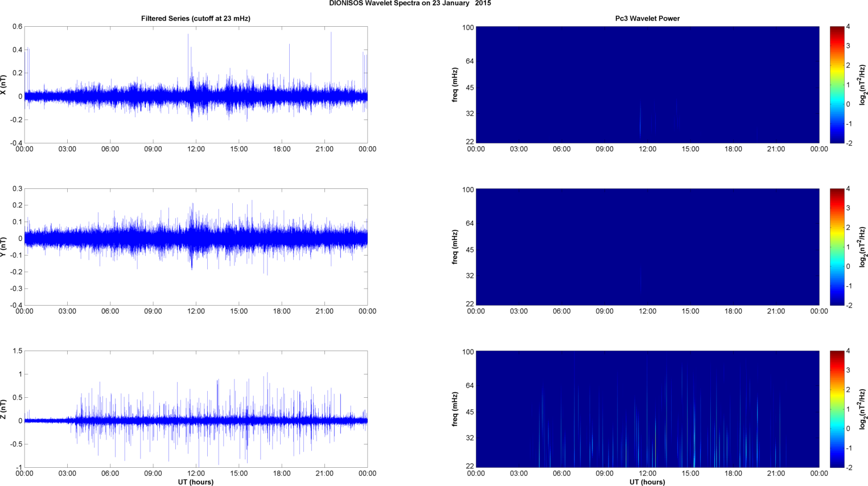Viewport: 868px width, 486px height.
Task: Click the '-2' tick on the bottom colorbar
Action: click(x=849, y=468)
